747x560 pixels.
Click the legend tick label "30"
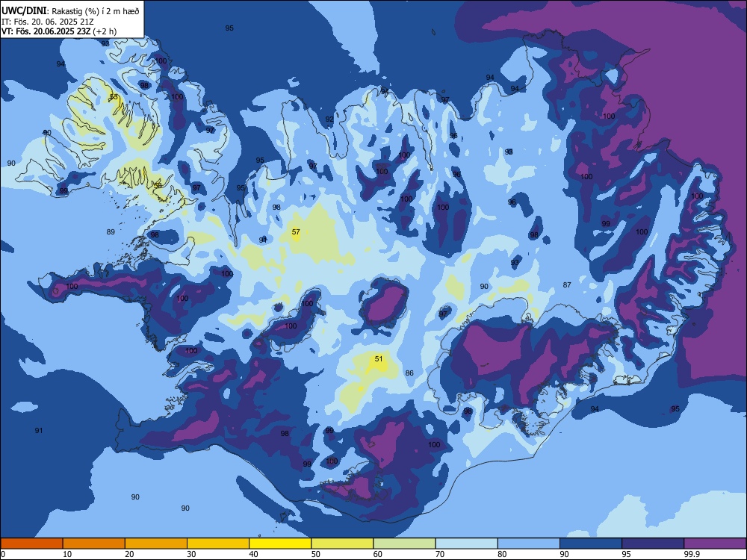(x=191, y=554)
